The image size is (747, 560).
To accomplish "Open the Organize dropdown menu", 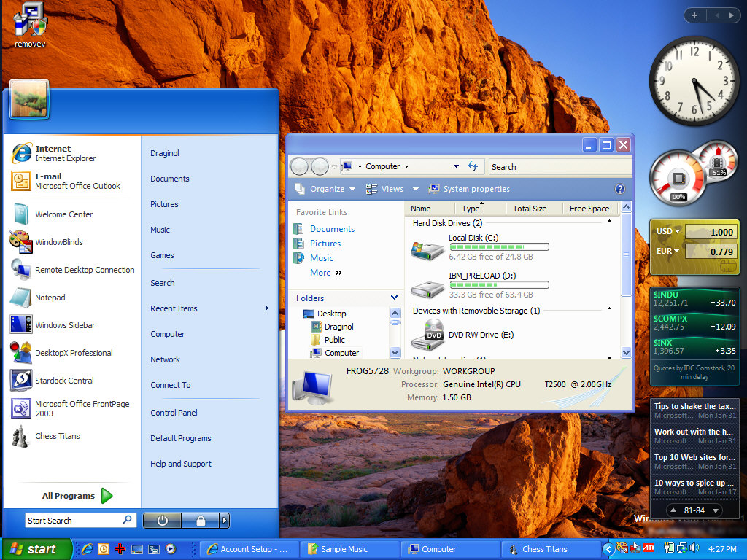I will click(x=326, y=189).
